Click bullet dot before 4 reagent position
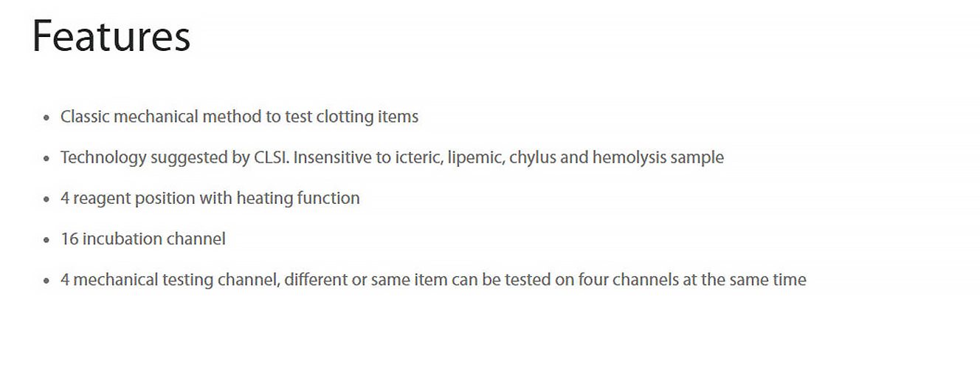Screen dimensions: 980x373 (x=47, y=199)
